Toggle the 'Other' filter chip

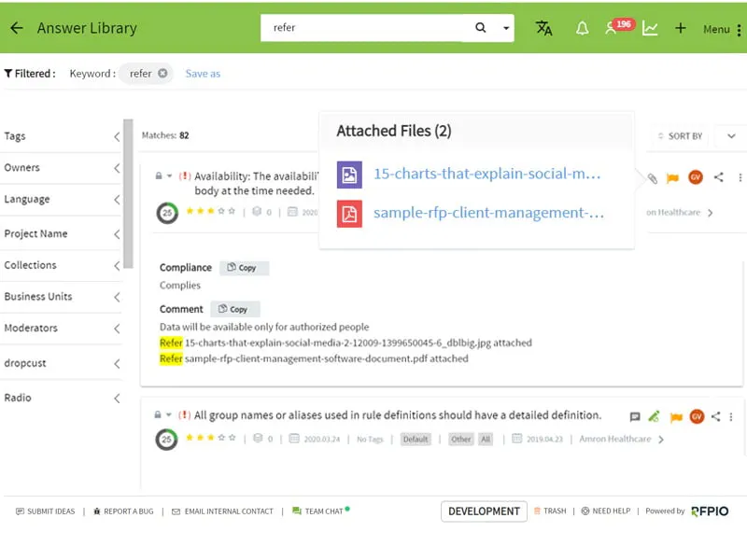point(462,439)
